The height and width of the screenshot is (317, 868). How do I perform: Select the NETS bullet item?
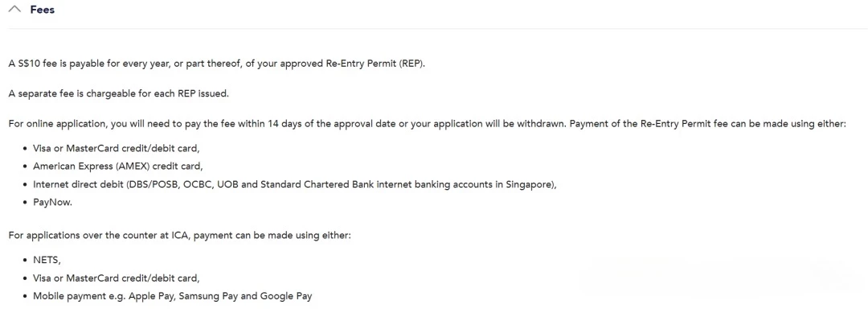pos(47,259)
